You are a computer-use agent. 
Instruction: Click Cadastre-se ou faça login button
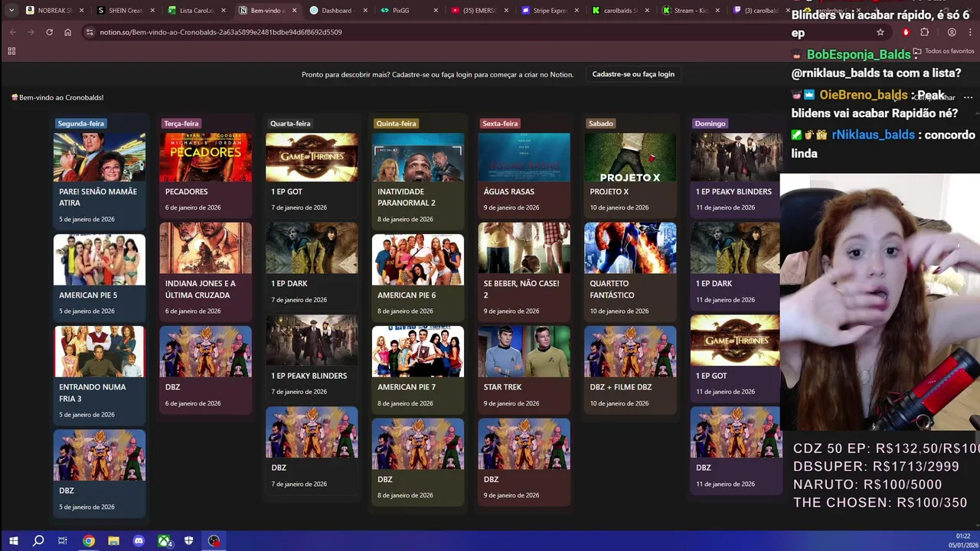633,74
